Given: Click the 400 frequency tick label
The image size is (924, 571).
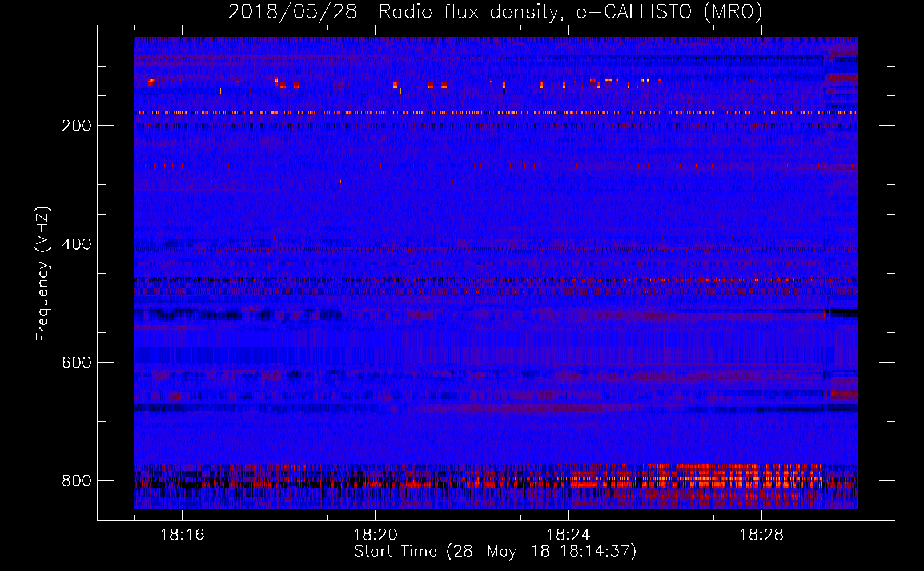Looking at the screenshot, I should 77,244.
